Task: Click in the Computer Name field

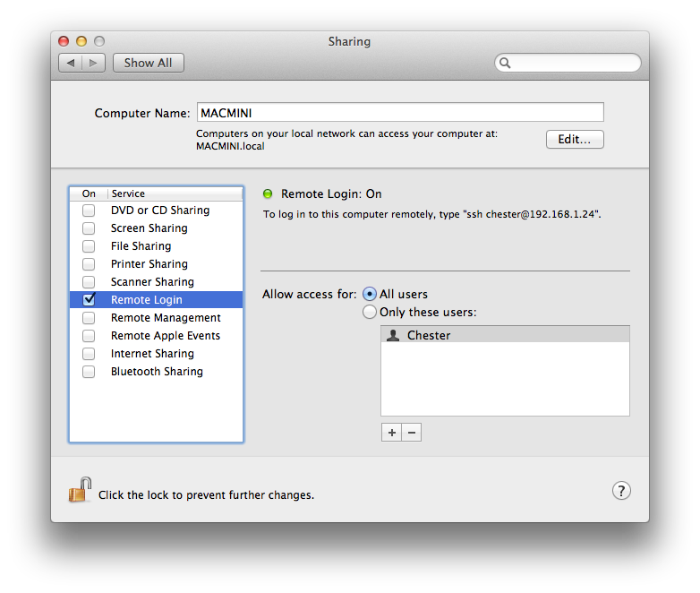Action: click(400, 112)
